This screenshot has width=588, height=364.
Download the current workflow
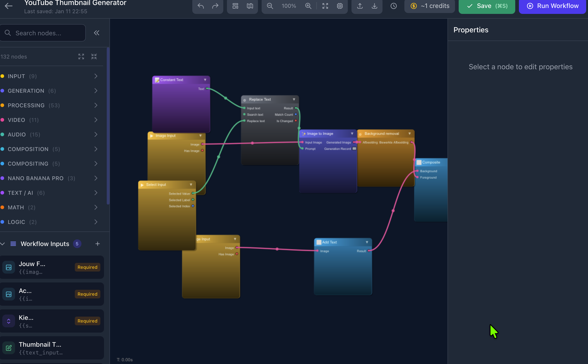click(374, 6)
